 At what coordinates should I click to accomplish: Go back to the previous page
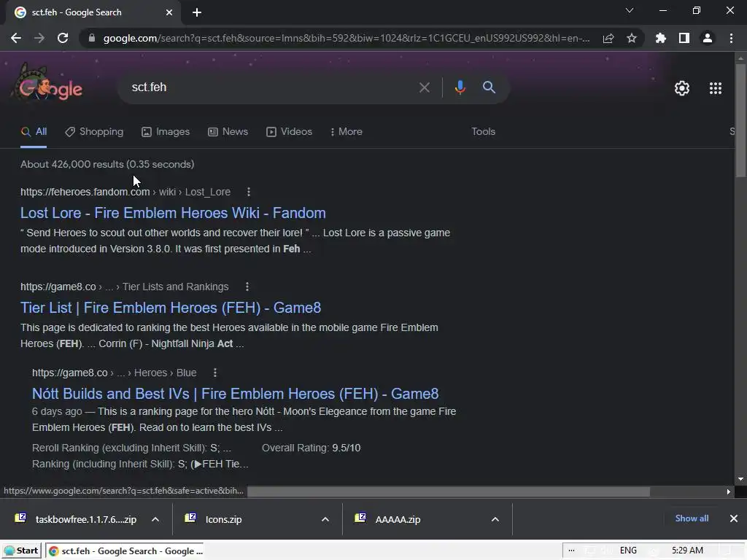coord(16,38)
